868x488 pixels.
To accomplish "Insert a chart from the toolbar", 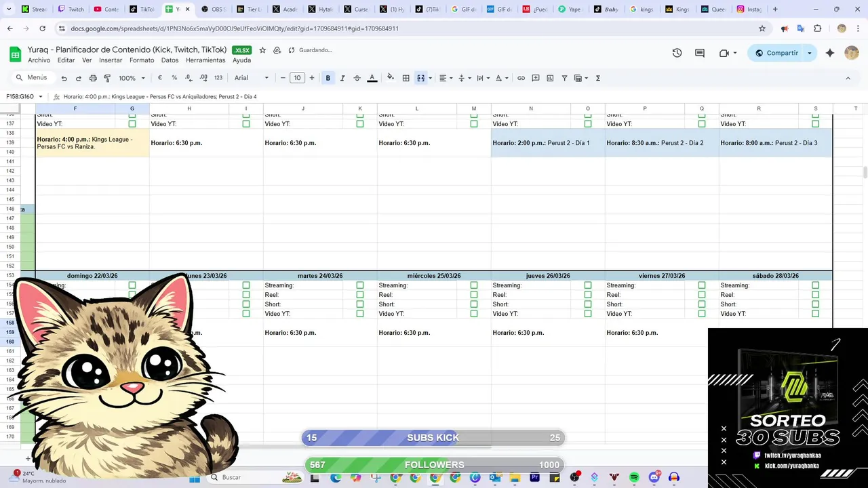I will pos(550,78).
